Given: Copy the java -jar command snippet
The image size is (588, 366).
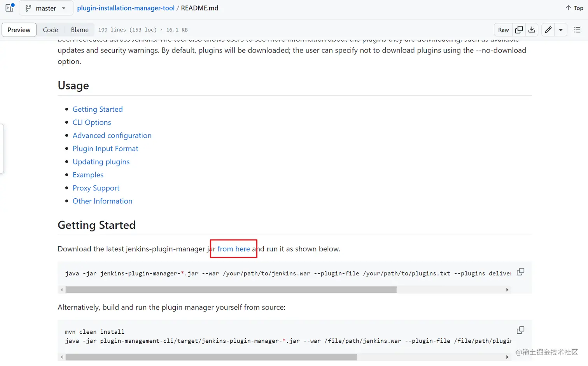Looking at the screenshot, I should coord(520,272).
